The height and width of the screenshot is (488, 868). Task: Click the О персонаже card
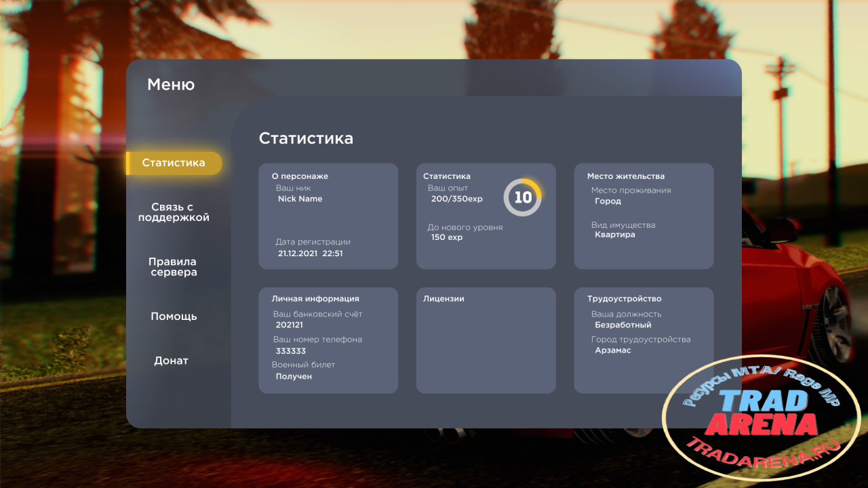coord(328,216)
